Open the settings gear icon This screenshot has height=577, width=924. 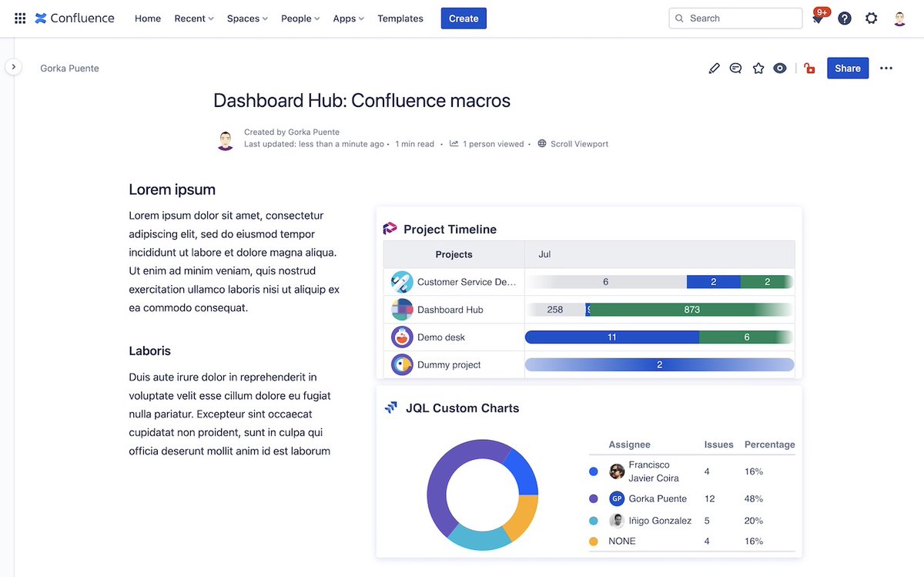click(872, 18)
